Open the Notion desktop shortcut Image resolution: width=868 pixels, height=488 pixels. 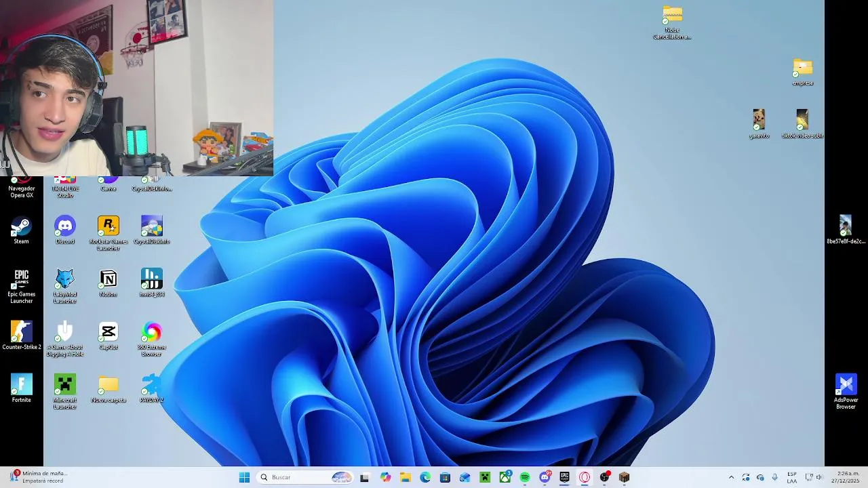coord(108,283)
